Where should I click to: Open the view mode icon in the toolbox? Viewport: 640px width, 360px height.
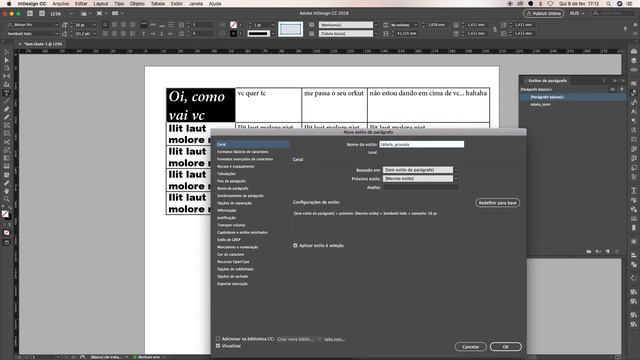click(x=6, y=242)
